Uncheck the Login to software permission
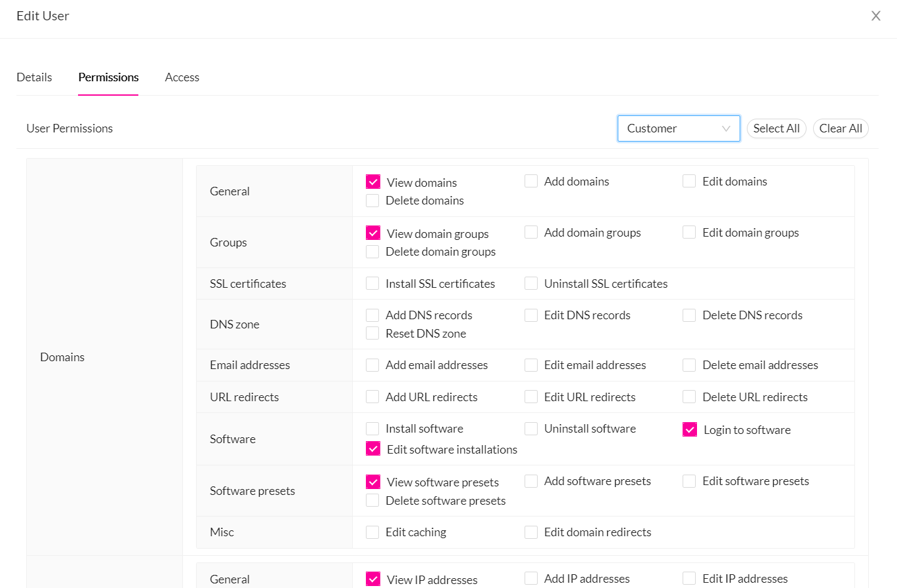Viewport: 897px width, 588px height. (689, 429)
